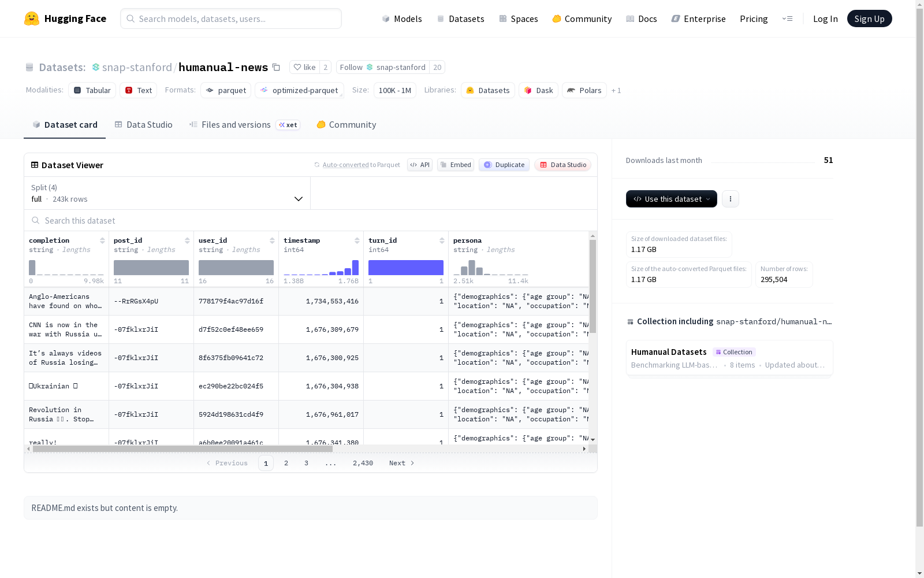Viewport: 924px width, 578px height.
Task: Click the Embed button
Action: click(456, 165)
